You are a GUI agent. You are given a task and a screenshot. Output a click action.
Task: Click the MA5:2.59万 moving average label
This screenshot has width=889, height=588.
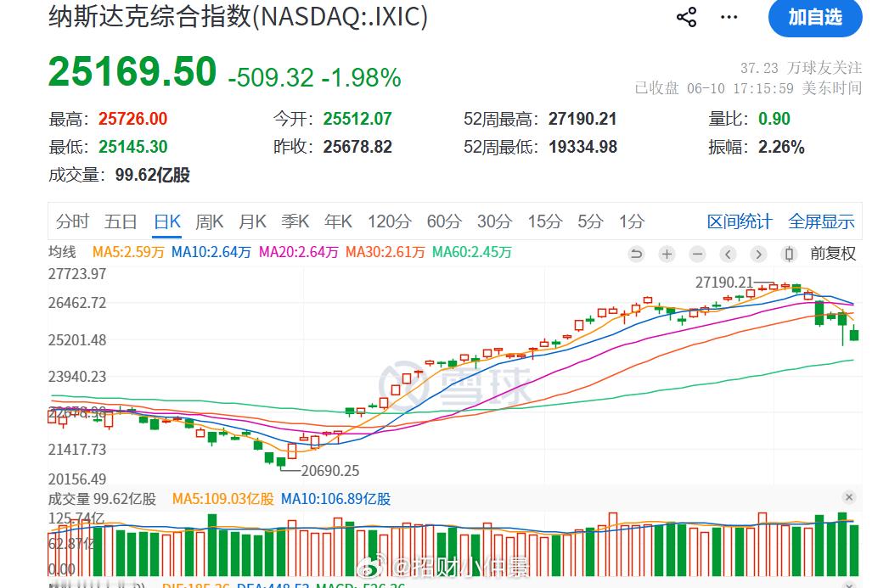pos(128,252)
